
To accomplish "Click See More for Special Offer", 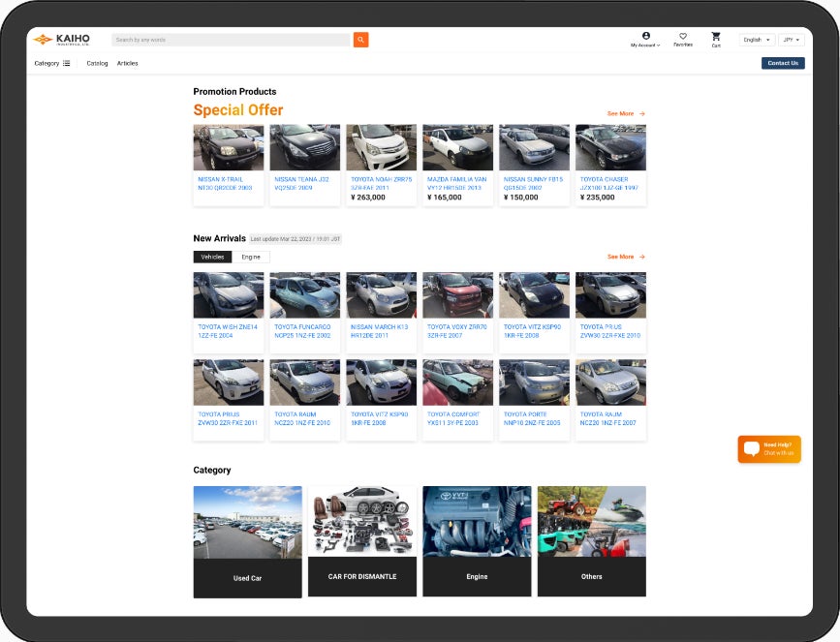I will coord(620,113).
